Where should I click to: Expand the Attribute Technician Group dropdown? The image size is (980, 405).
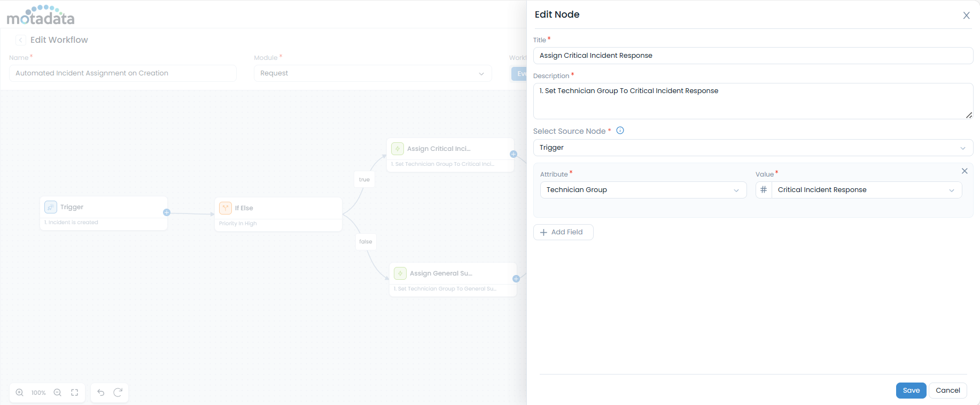pyautogui.click(x=643, y=190)
